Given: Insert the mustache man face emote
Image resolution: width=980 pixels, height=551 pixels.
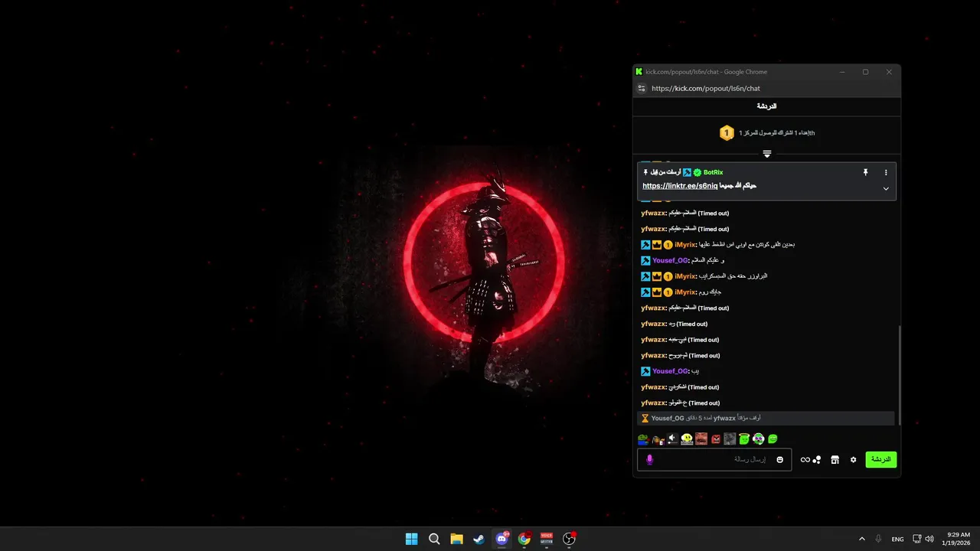Looking at the screenshot, I should tap(701, 439).
